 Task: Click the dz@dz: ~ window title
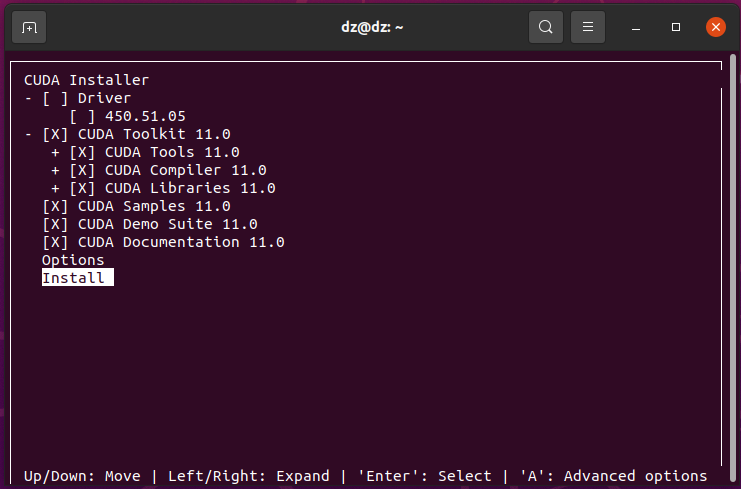click(x=371, y=27)
